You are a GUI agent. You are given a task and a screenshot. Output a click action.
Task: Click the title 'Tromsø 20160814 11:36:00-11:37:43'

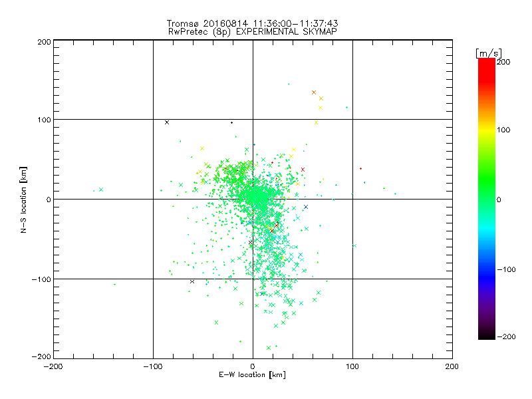pos(252,23)
